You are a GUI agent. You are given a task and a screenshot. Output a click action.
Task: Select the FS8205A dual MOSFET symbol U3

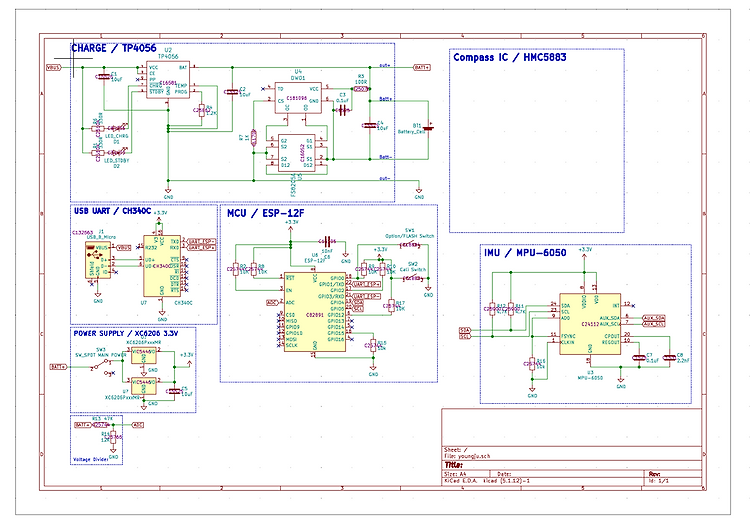(297, 153)
